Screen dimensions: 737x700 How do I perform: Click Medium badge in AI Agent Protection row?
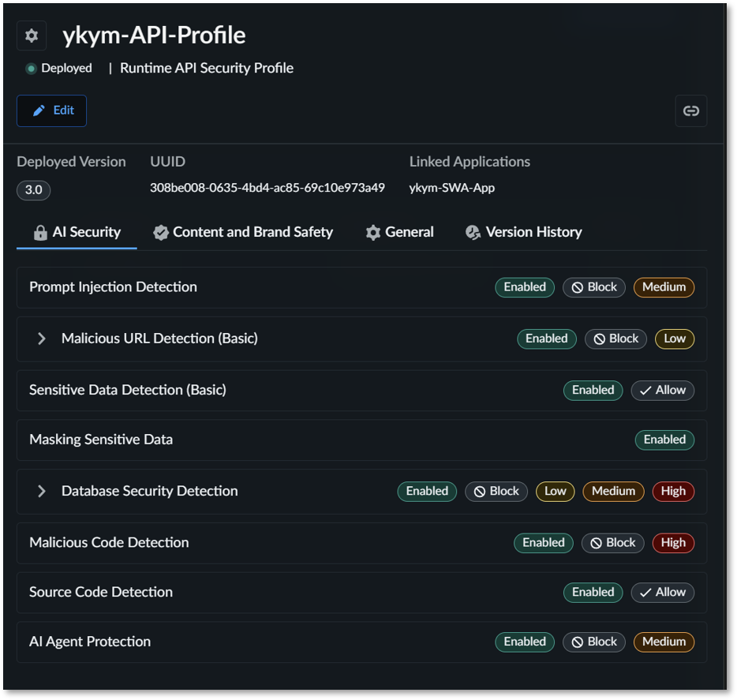point(664,642)
